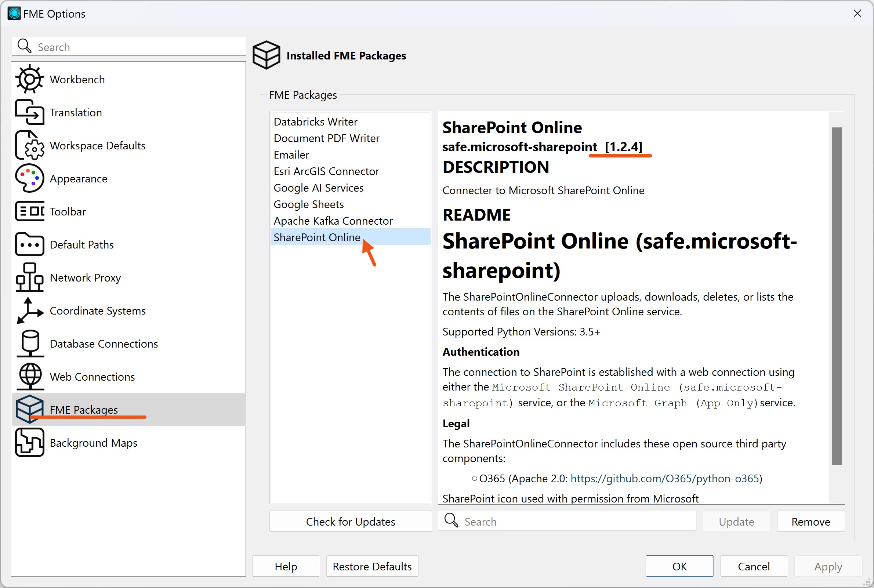The image size is (874, 588).
Task: Click the FME Packages cube icon
Action: pyautogui.click(x=30, y=409)
